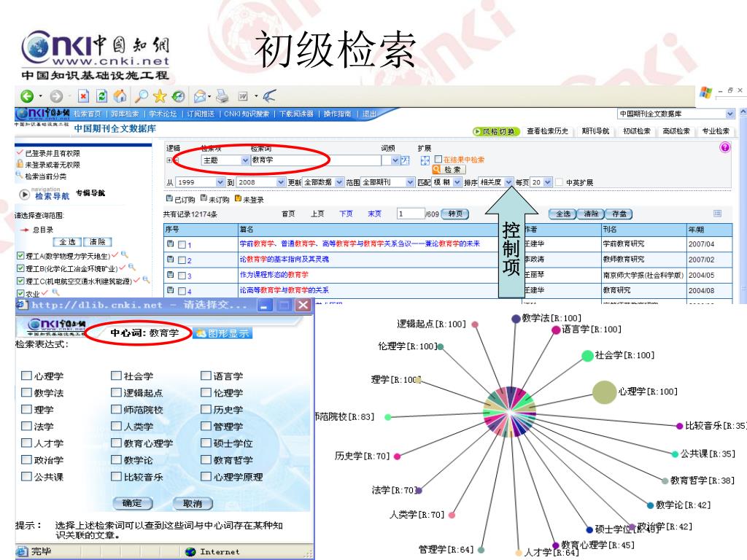Click the 图形显示 button in popup

(x=223, y=332)
